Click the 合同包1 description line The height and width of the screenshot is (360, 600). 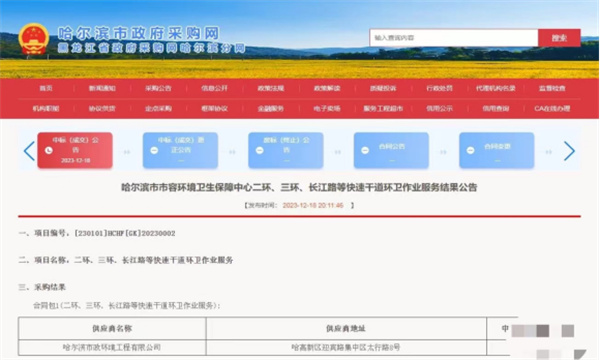(x=127, y=306)
